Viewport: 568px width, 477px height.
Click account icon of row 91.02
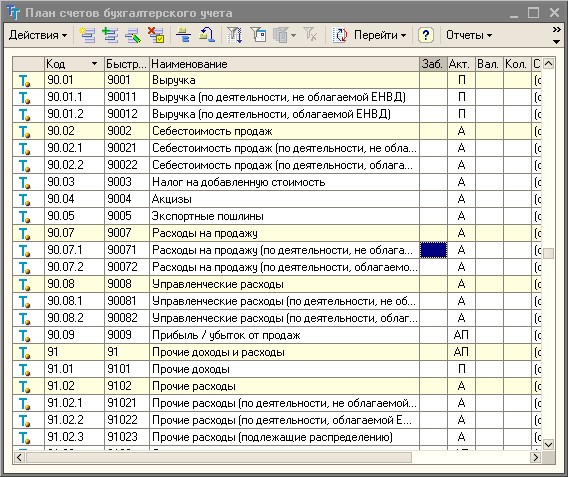pos(24,387)
